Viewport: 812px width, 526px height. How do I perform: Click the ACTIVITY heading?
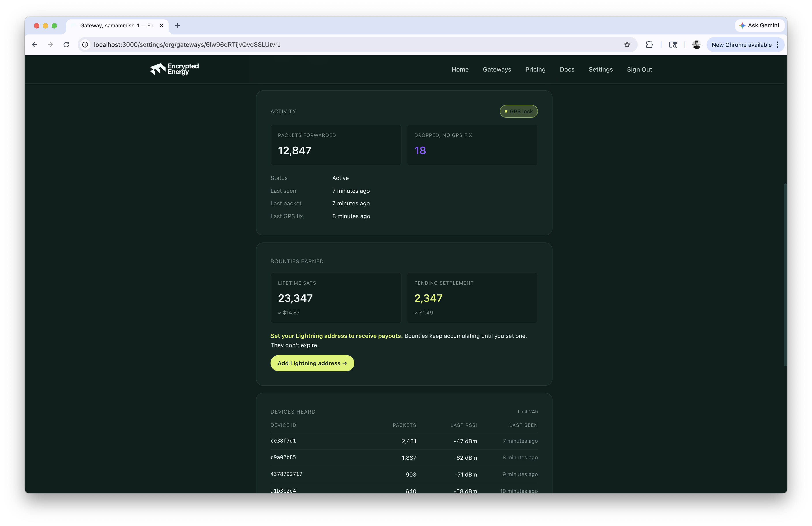coord(283,112)
